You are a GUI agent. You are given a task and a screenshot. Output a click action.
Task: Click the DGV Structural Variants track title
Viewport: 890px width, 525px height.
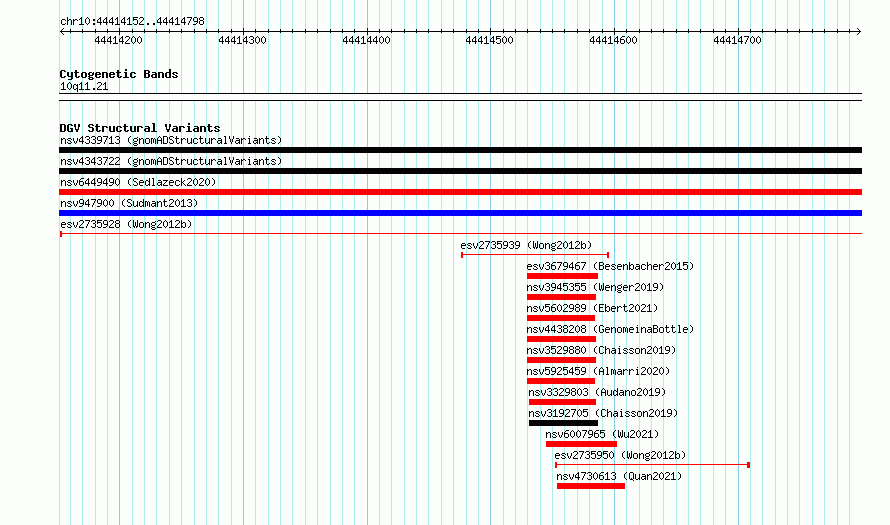(140, 128)
